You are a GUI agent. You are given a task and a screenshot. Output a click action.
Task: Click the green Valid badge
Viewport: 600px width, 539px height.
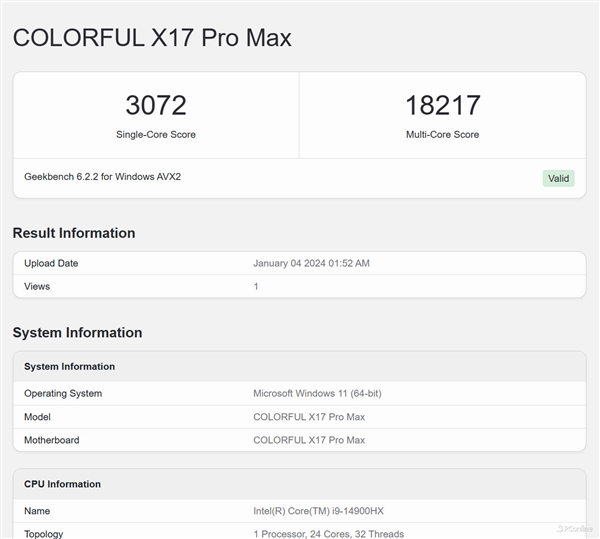pos(558,178)
